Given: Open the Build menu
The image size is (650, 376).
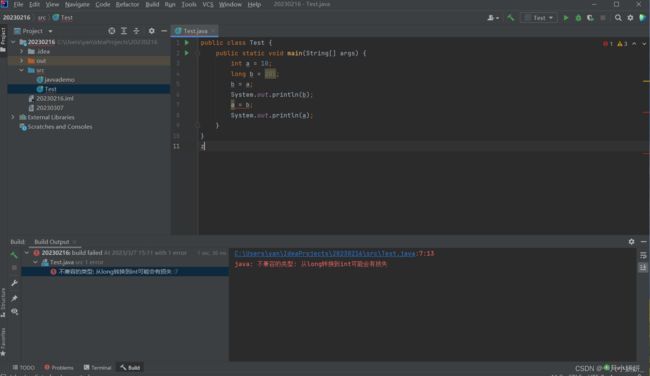Looking at the screenshot, I should (152, 4).
